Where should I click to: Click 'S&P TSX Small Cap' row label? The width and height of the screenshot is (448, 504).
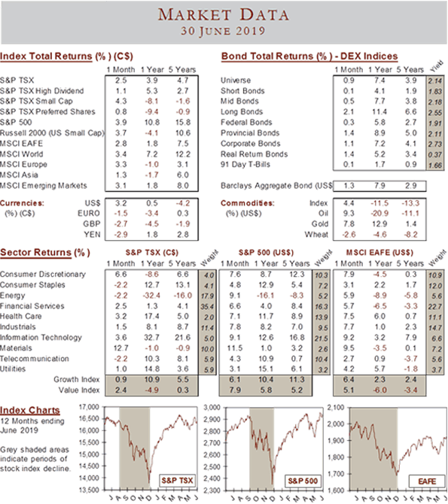tap(36, 102)
